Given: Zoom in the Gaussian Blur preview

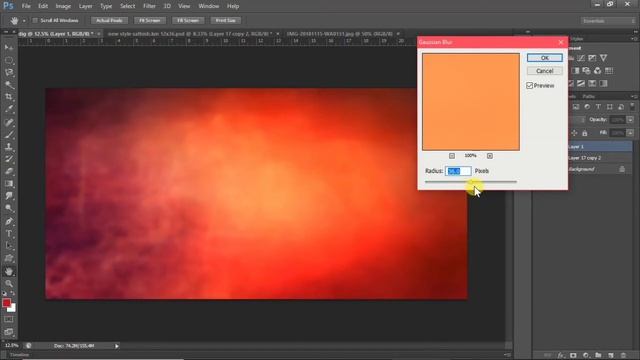Looking at the screenshot, I should click(490, 156).
